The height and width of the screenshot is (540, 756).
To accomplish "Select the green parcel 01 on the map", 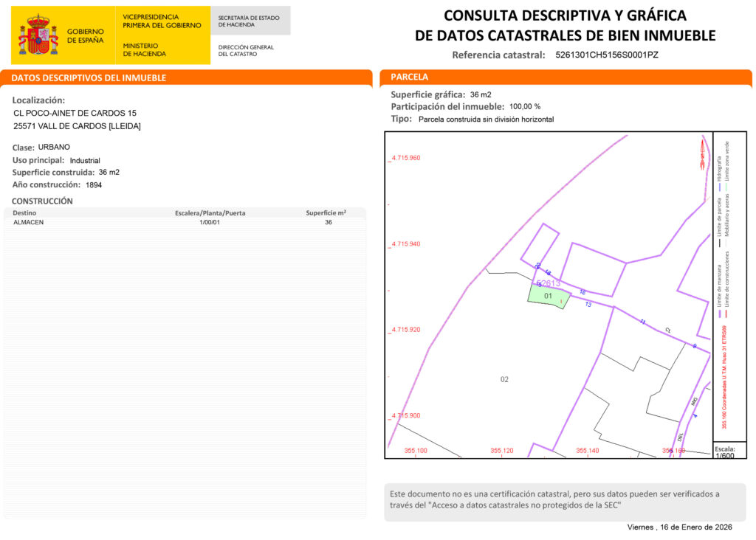I will [x=547, y=296].
